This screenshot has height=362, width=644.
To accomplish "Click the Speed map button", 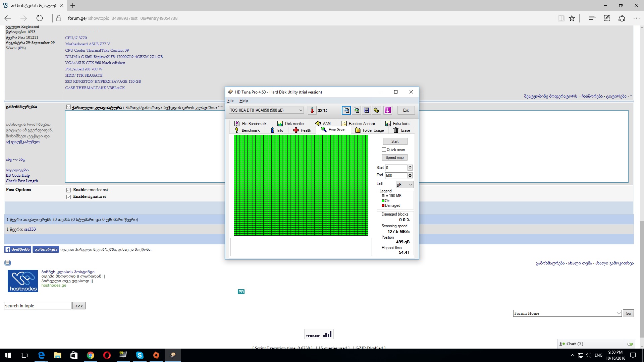I will point(394,158).
